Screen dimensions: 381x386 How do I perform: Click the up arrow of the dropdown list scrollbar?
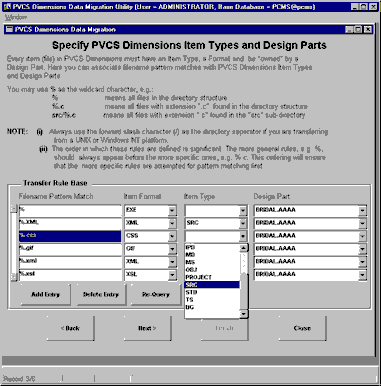tap(244, 248)
